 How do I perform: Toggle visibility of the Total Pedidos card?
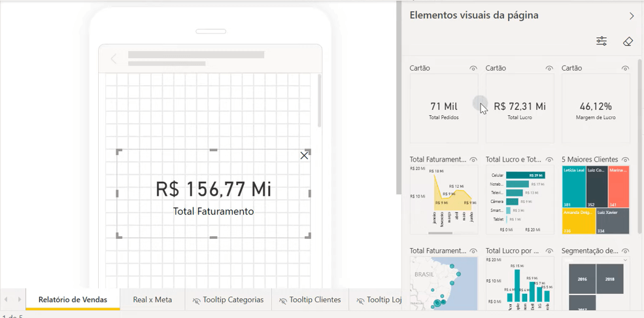473,68
